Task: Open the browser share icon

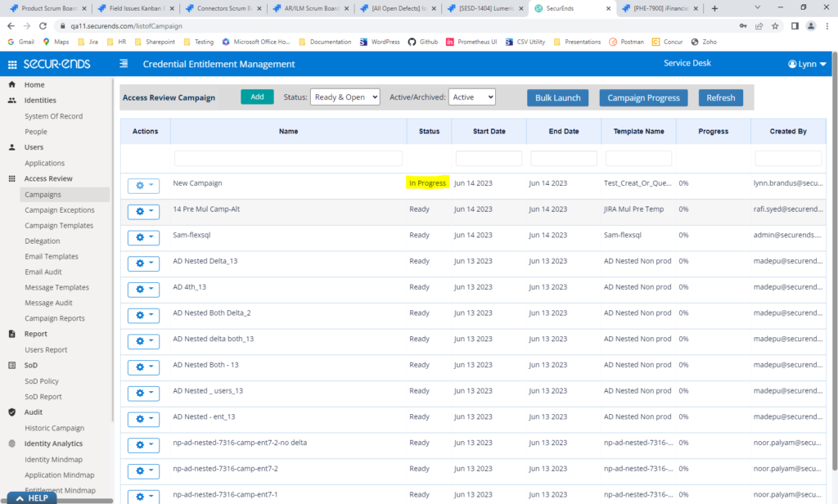Action: click(759, 25)
